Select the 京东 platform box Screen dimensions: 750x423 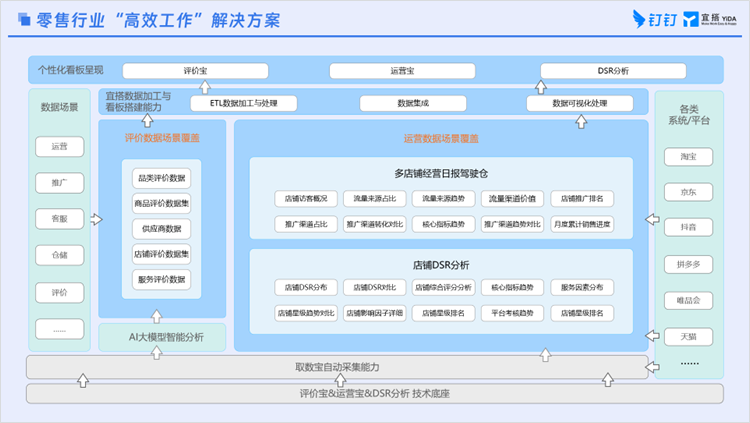pyautogui.click(x=688, y=192)
